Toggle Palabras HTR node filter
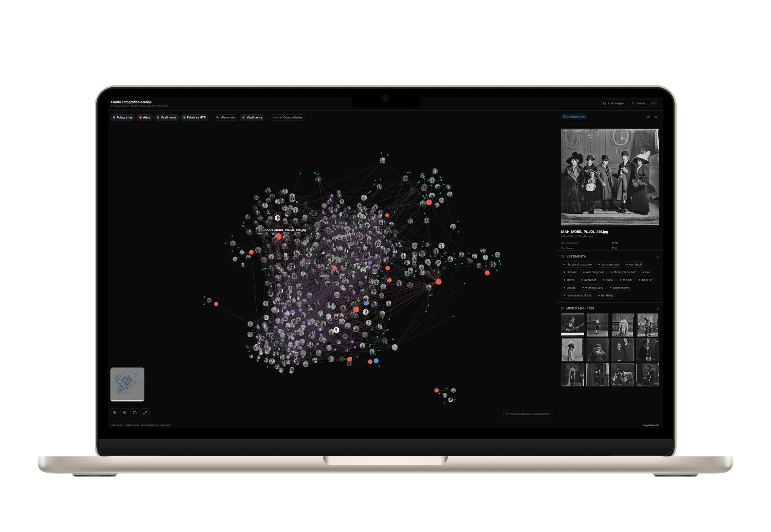Screen dimensions: 771x532 pyautogui.click(x=195, y=117)
